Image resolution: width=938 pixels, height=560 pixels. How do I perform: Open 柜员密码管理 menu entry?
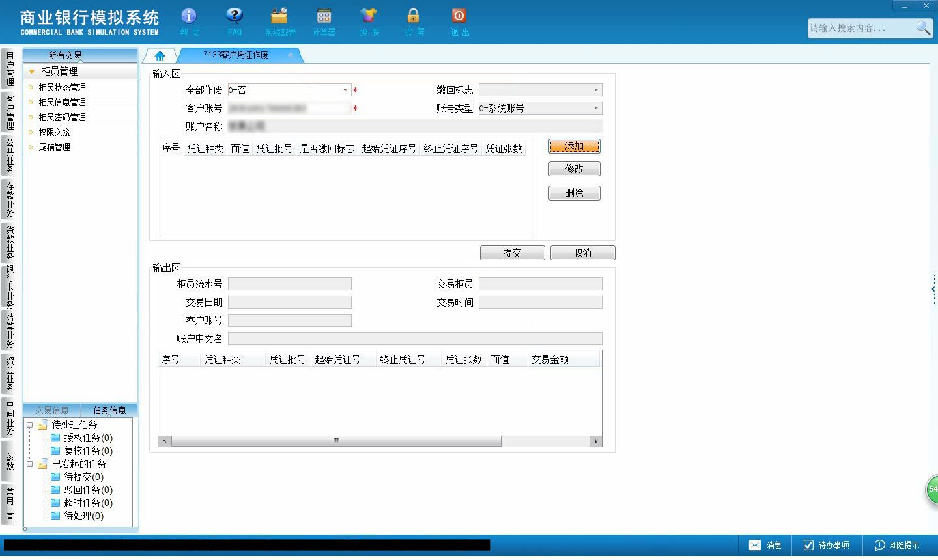tap(62, 117)
